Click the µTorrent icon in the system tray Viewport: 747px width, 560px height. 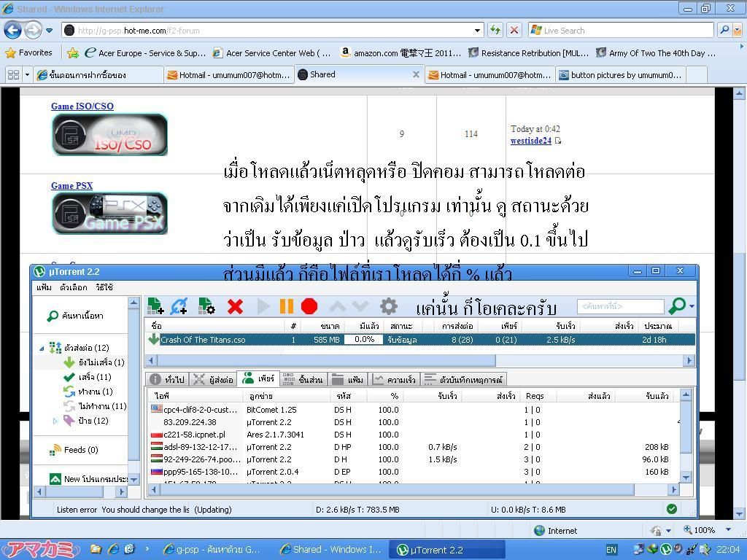[667, 550]
